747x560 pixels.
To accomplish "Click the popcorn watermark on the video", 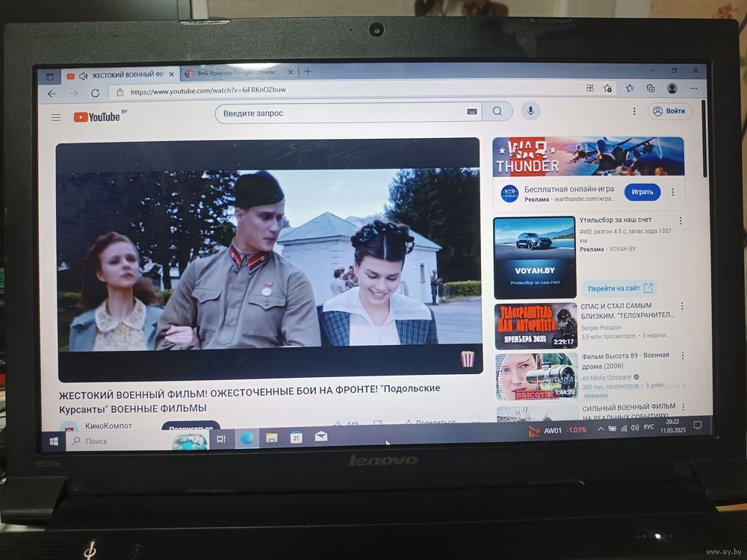I will point(468,358).
